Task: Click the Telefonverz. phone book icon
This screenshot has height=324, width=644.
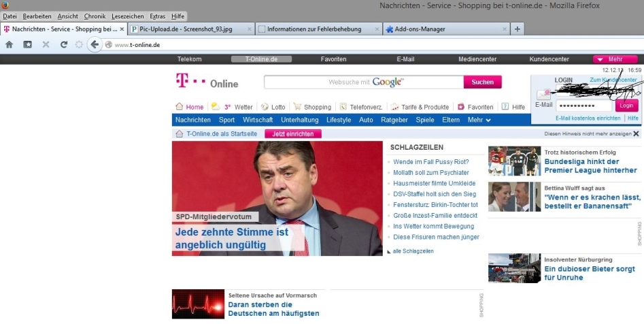Action: (x=343, y=106)
